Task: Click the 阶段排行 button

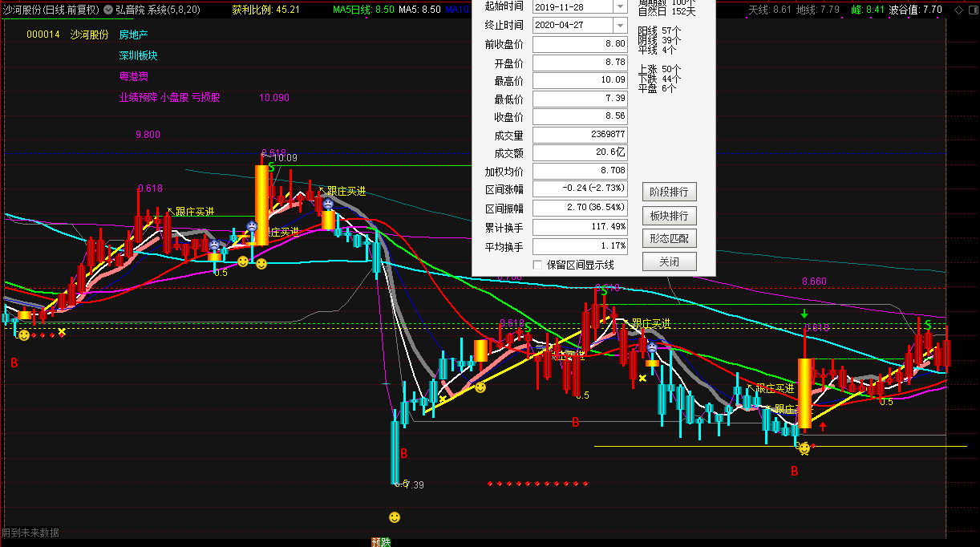Action: pos(670,192)
